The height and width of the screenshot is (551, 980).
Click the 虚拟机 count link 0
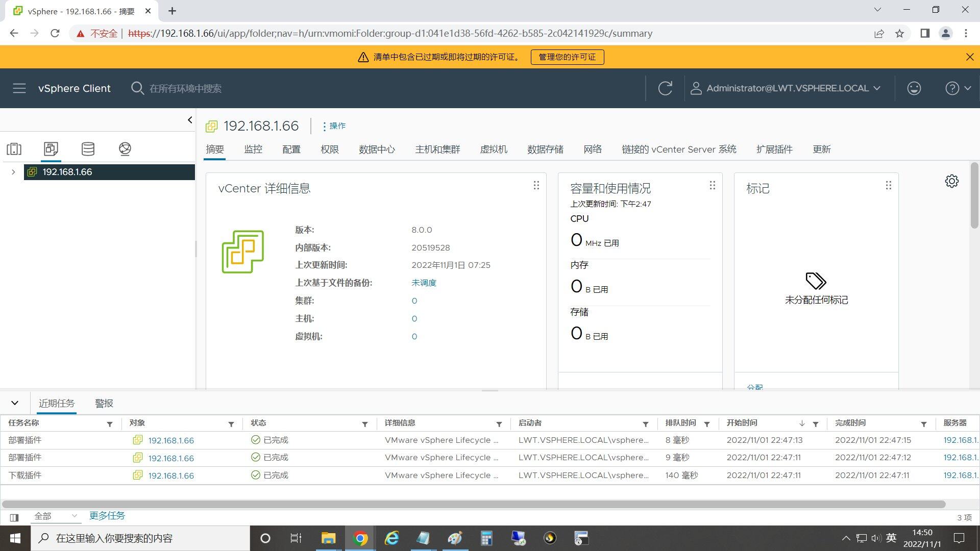(x=414, y=337)
